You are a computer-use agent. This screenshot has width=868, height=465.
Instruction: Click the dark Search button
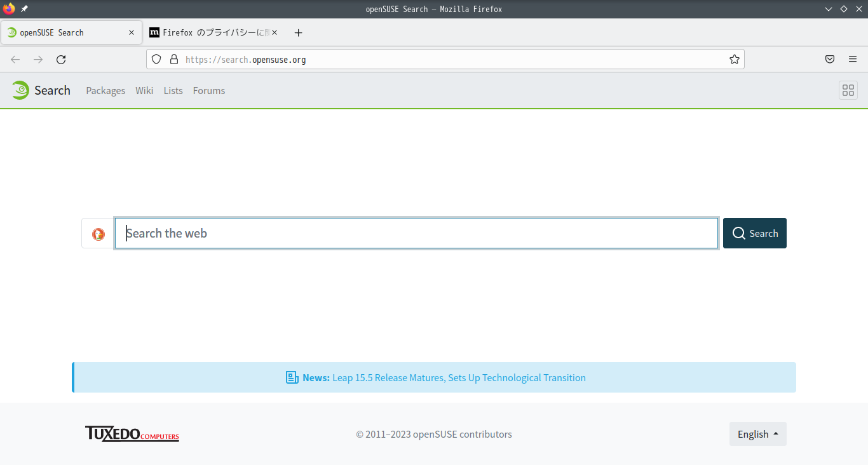755,233
